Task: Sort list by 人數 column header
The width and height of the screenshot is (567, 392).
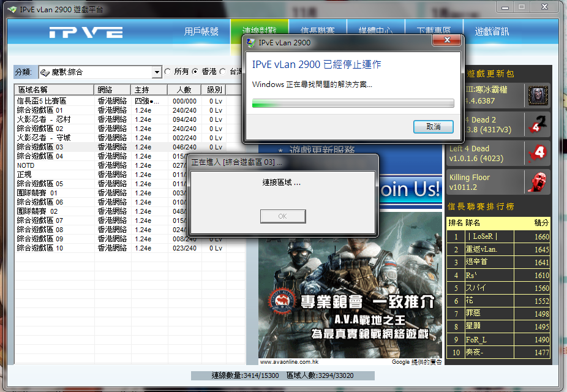Action: click(x=183, y=89)
